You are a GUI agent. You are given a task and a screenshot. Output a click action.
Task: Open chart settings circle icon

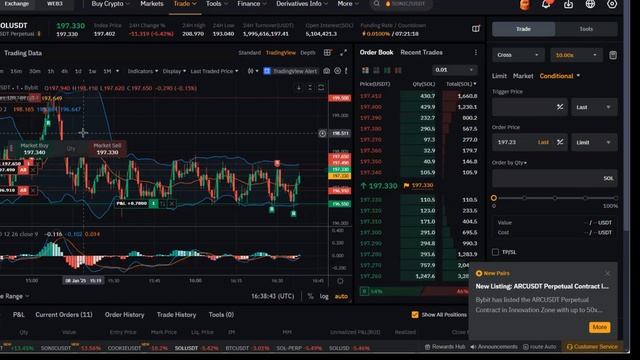coord(338,71)
